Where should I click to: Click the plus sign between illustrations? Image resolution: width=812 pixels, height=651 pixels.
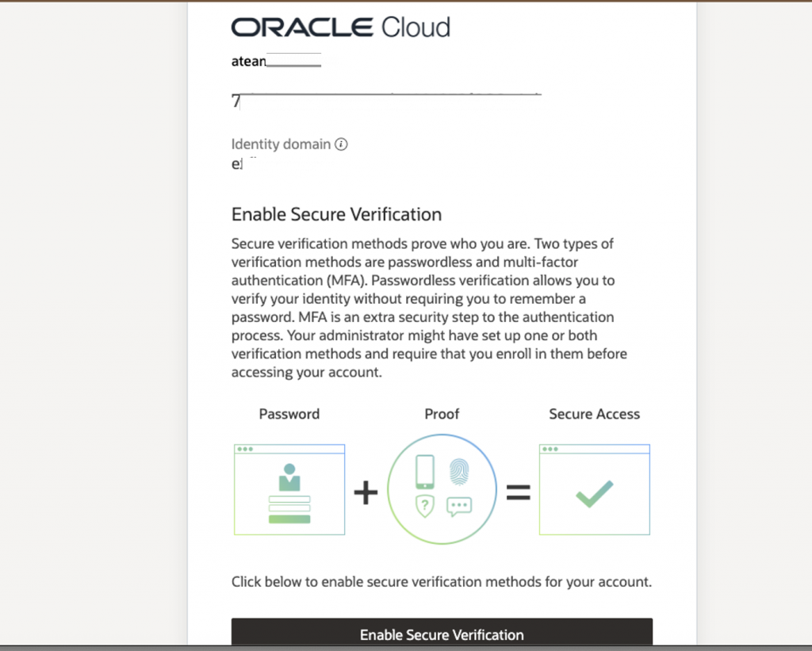(x=366, y=493)
